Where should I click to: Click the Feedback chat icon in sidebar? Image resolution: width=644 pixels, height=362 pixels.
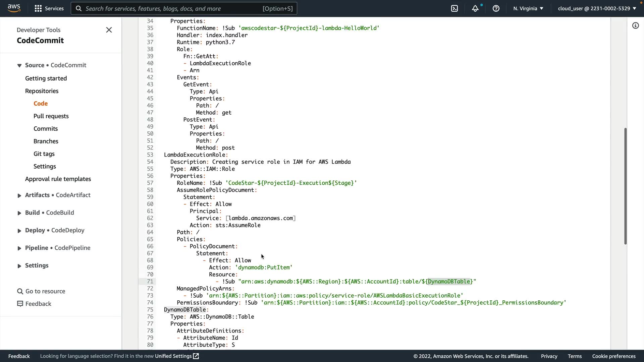point(20,304)
